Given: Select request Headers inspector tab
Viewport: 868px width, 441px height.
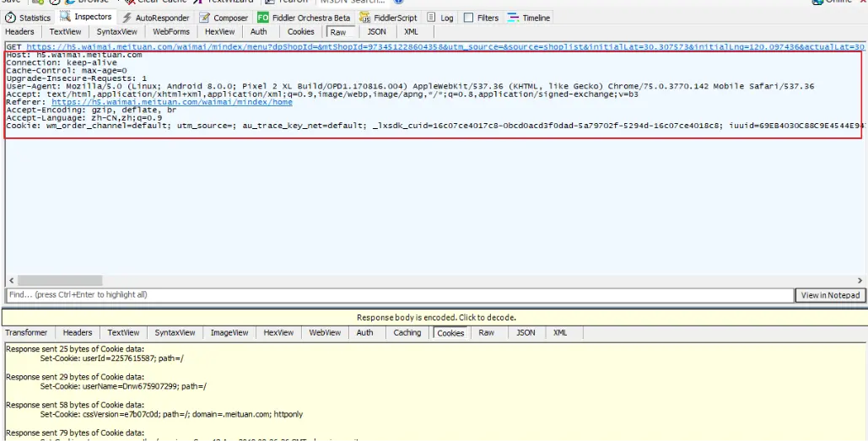Looking at the screenshot, I should [x=19, y=31].
